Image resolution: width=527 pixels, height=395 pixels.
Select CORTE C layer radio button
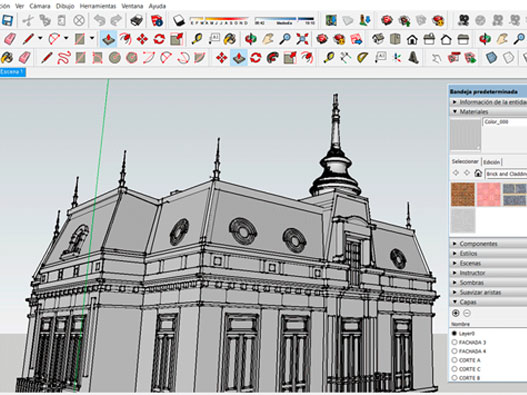454,369
